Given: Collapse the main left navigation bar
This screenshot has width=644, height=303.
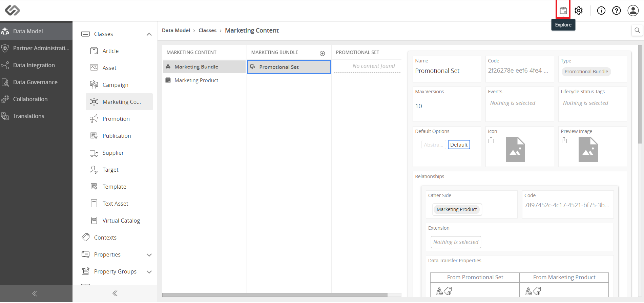Looking at the screenshot, I should pos(35,293).
